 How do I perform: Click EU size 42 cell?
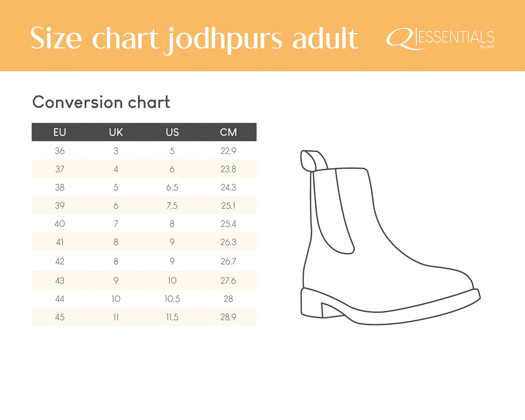(59, 261)
